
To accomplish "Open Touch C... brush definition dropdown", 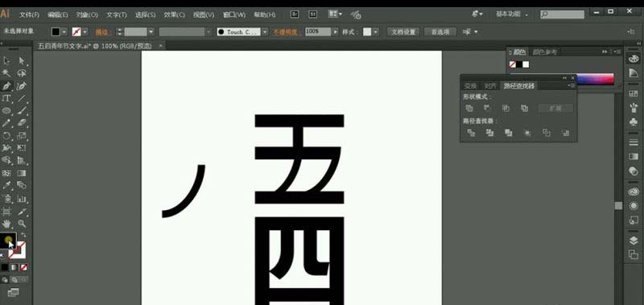I will point(265,31).
